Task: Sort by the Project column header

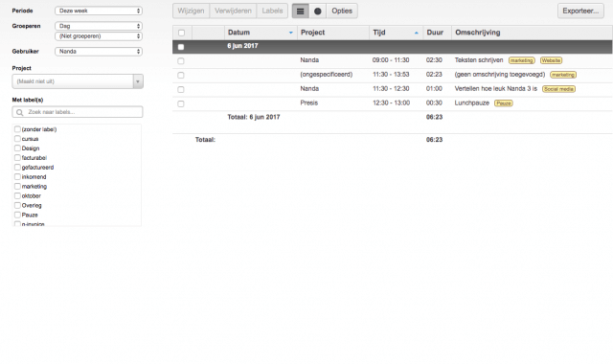Action: pos(333,33)
